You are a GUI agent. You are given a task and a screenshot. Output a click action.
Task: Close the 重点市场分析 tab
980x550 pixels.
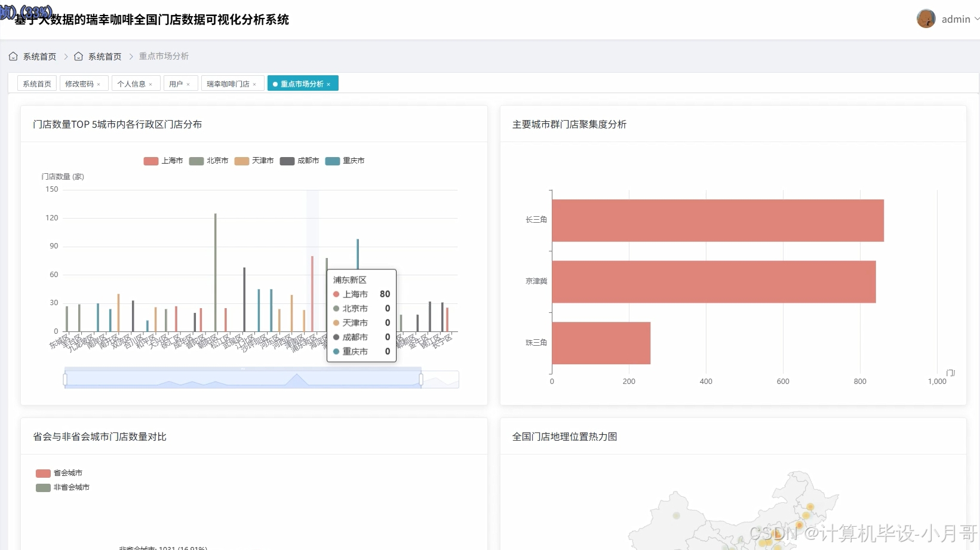[x=328, y=84]
